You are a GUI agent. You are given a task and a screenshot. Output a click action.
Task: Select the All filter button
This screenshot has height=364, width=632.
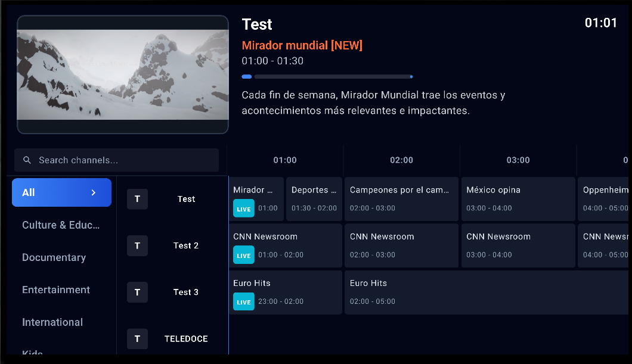coord(61,192)
